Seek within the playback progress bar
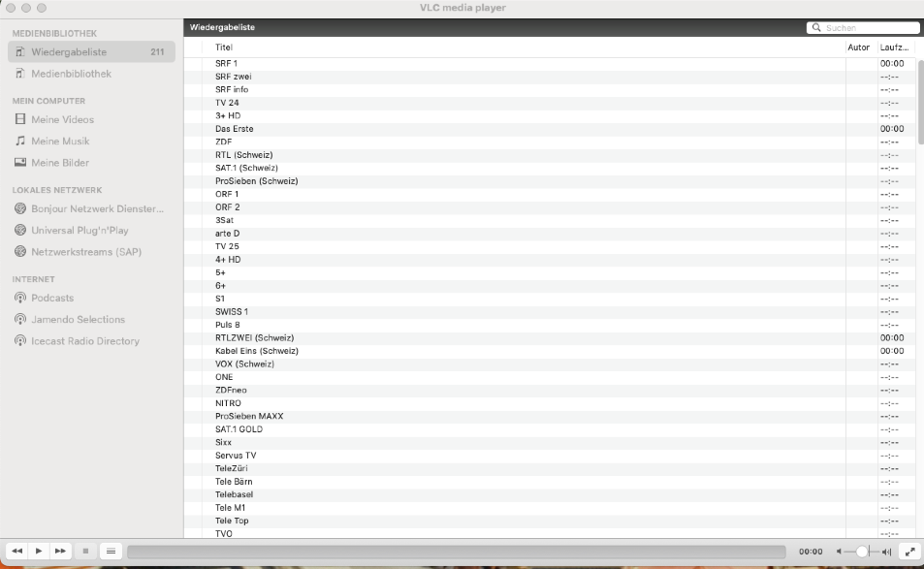924x569 pixels. [x=457, y=552]
